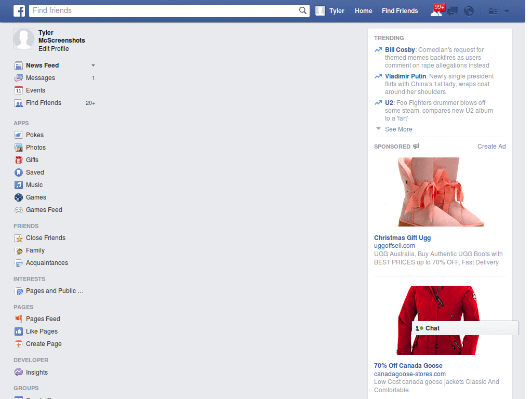Click Tyler McScreenshots name in sidebar

point(61,36)
